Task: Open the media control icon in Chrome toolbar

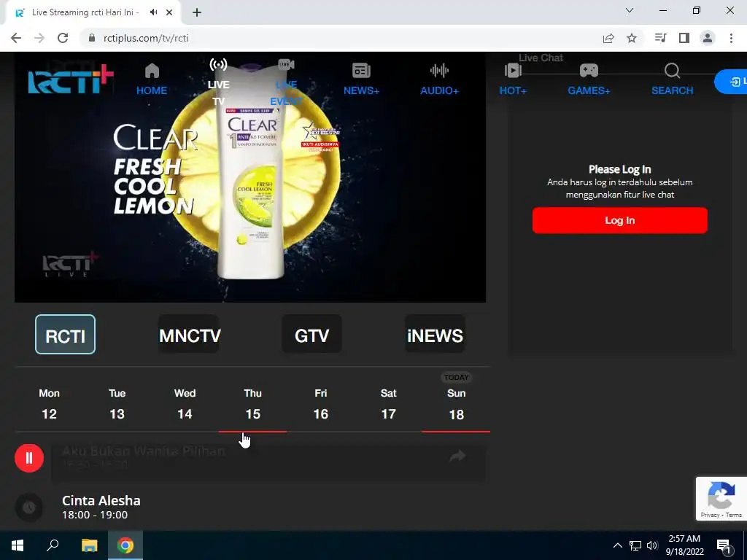Action: 660,38
